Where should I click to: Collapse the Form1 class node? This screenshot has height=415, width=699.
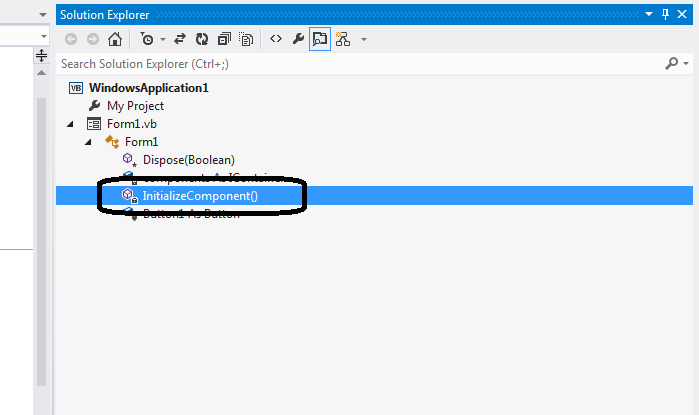(x=88, y=142)
